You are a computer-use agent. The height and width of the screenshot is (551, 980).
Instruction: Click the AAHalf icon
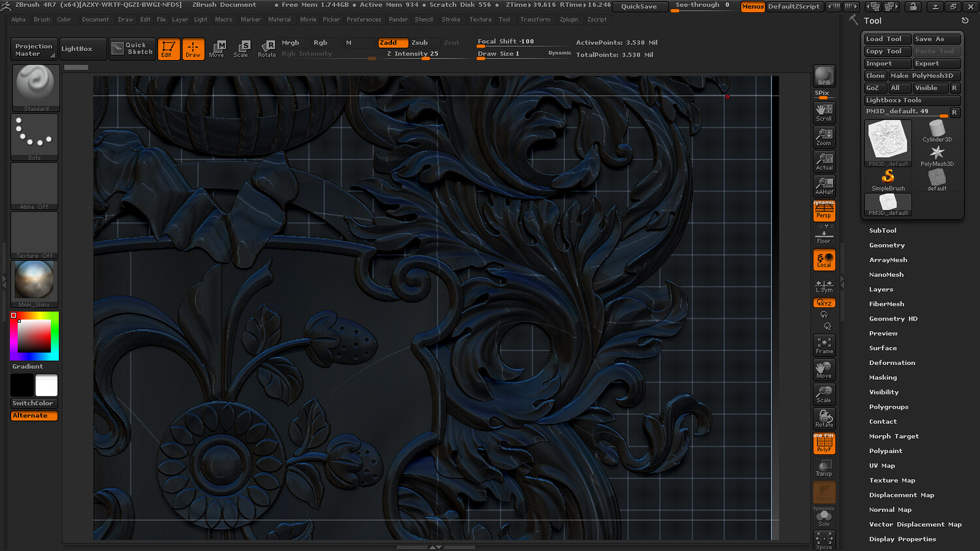point(825,186)
